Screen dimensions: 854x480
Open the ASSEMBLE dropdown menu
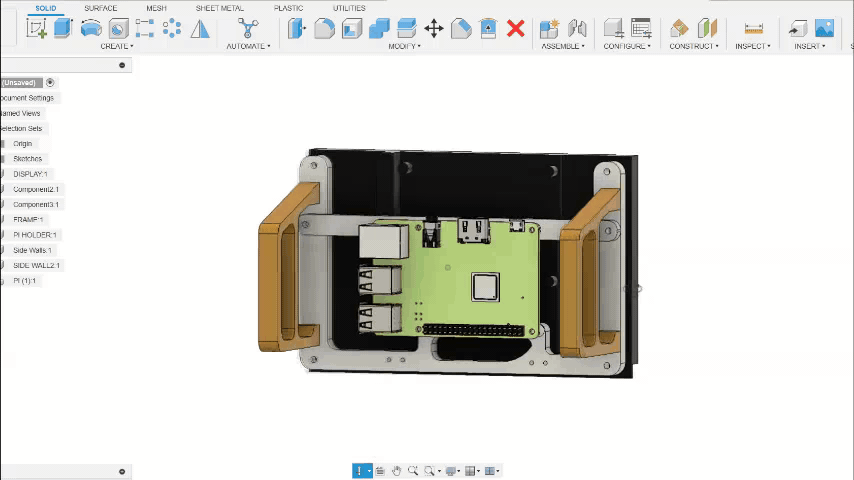(x=563, y=46)
